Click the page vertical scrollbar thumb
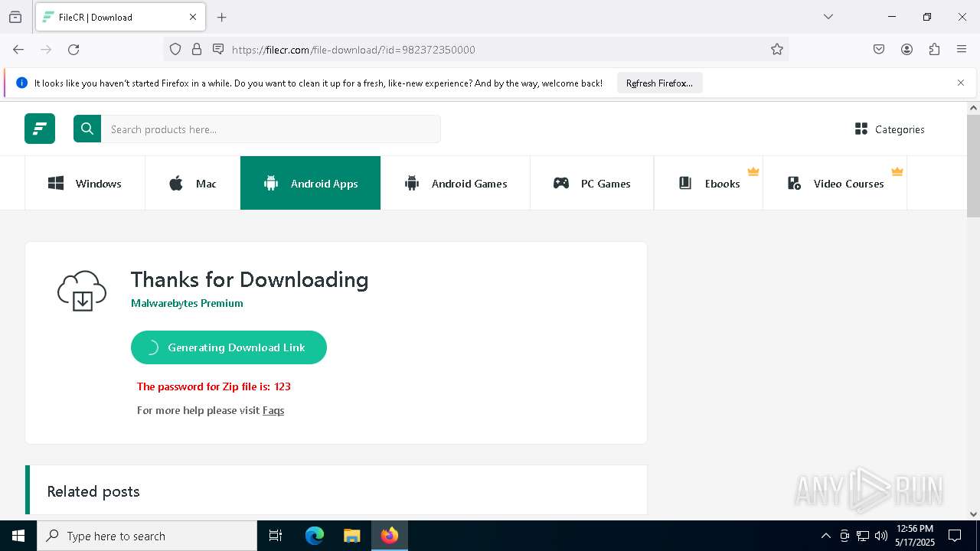Screen dimensions: 980x551 (x=973, y=166)
